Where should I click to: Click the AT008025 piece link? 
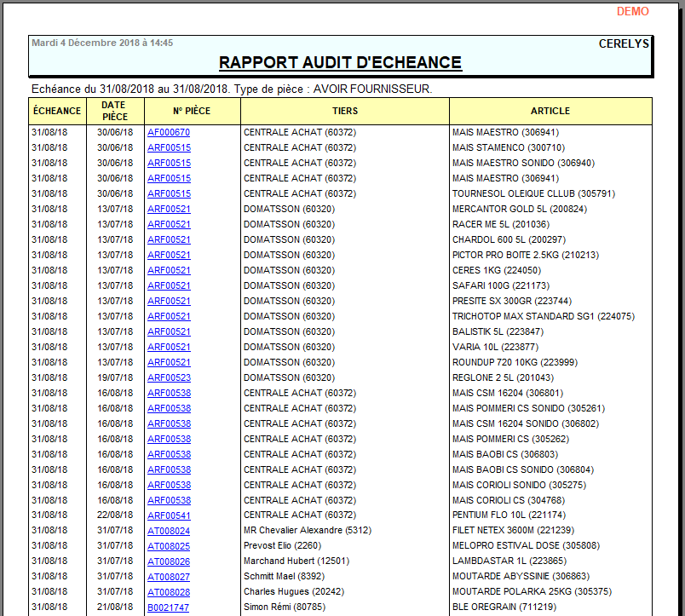169,546
